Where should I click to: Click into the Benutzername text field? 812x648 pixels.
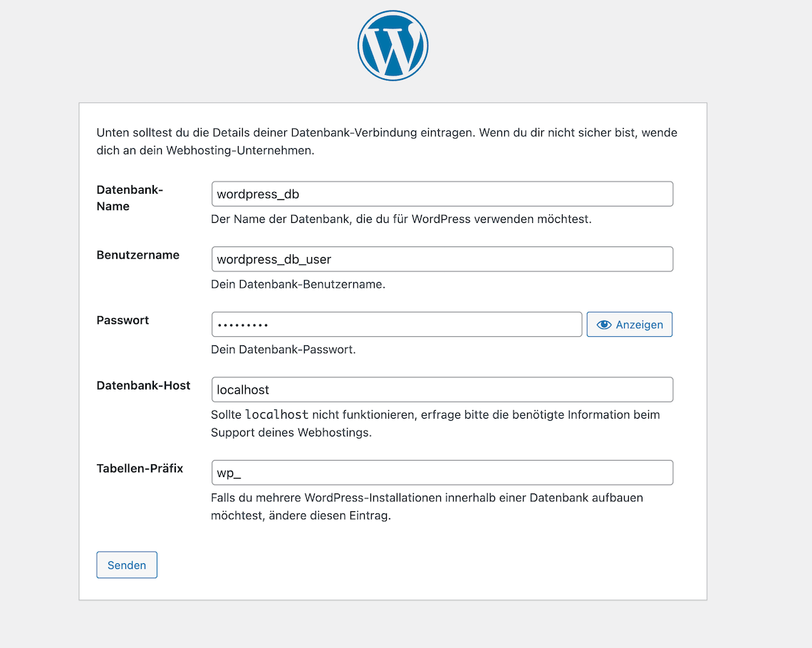click(x=442, y=259)
